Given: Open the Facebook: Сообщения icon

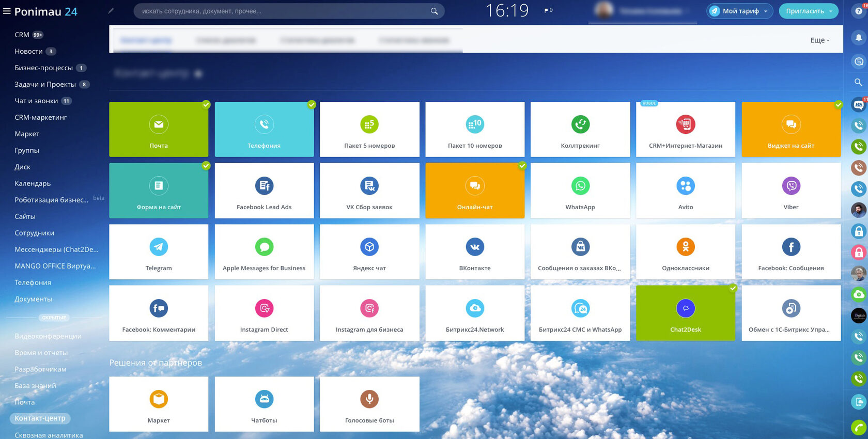Looking at the screenshot, I should (x=791, y=247).
